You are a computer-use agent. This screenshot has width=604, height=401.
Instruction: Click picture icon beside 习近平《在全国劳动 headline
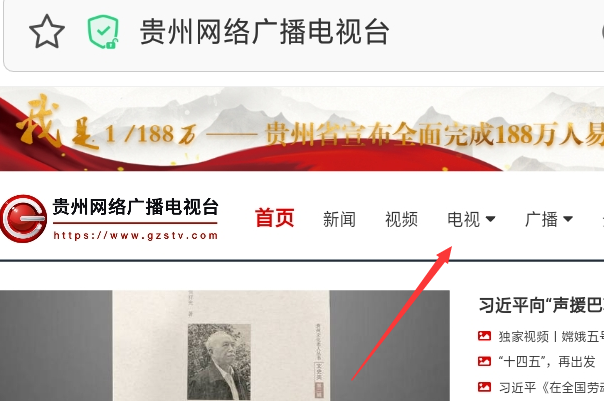pyautogui.click(x=484, y=387)
